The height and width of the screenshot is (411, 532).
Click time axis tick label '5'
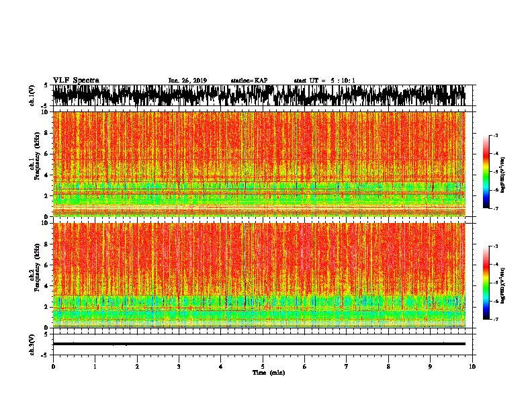point(263,367)
